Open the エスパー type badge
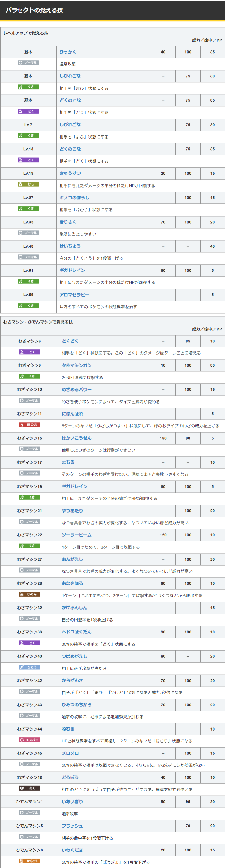The width and height of the screenshot is (225, 868). [x=29, y=740]
